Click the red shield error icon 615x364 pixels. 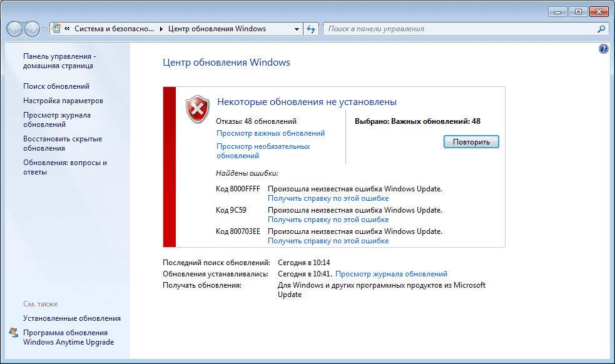click(x=197, y=109)
